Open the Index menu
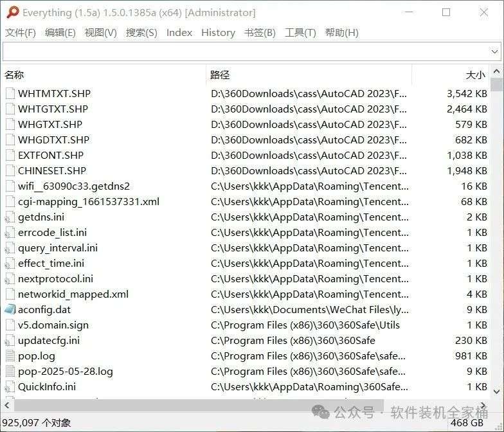The height and width of the screenshot is (432, 504). point(179,32)
